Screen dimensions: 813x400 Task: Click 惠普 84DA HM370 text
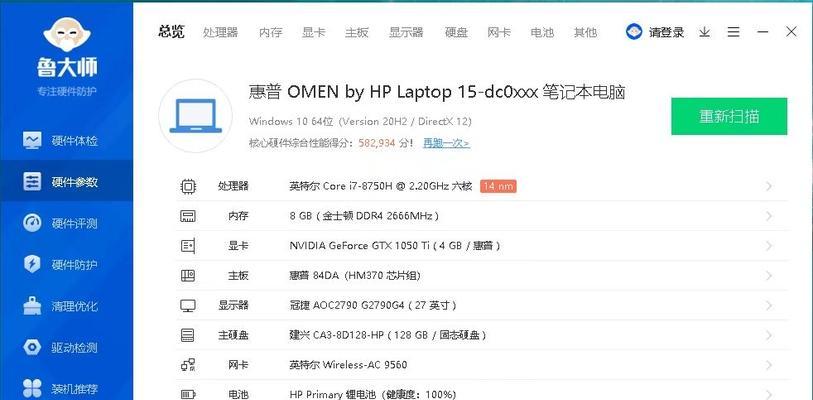click(x=355, y=275)
